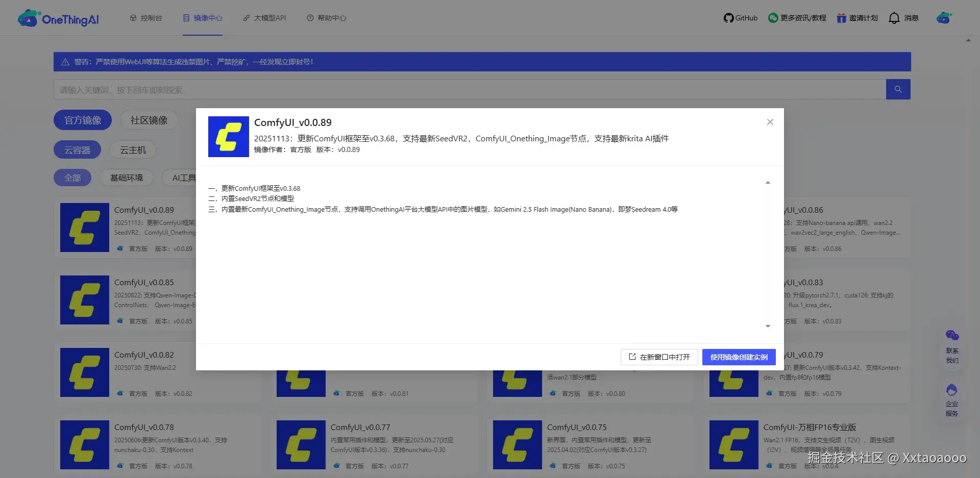Image resolution: width=980 pixels, height=478 pixels.
Task: Open the 控制台 console menu item
Action: (146, 18)
